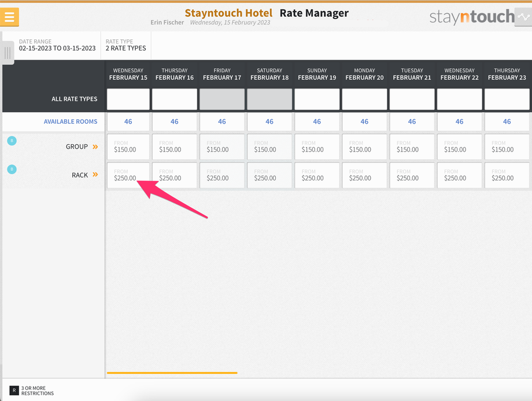Image resolution: width=532 pixels, height=401 pixels.
Task: Click available rooms 46 for February 16
Action: pyautogui.click(x=175, y=122)
